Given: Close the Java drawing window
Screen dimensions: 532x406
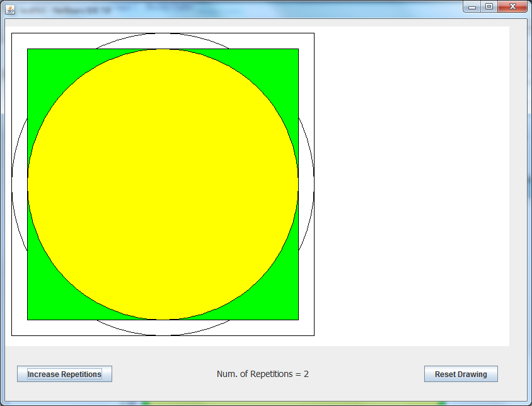Looking at the screenshot, I should [x=512, y=6].
